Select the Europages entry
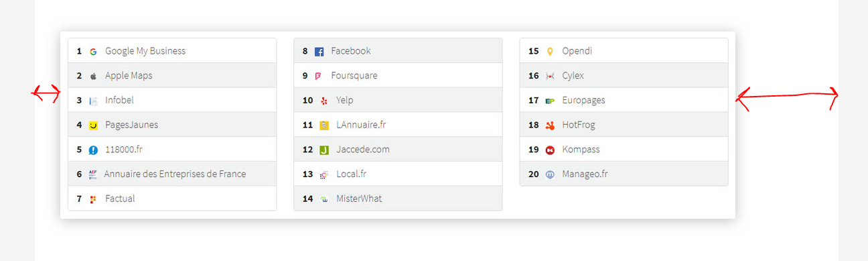This screenshot has width=868, height=261. [624, 100]
